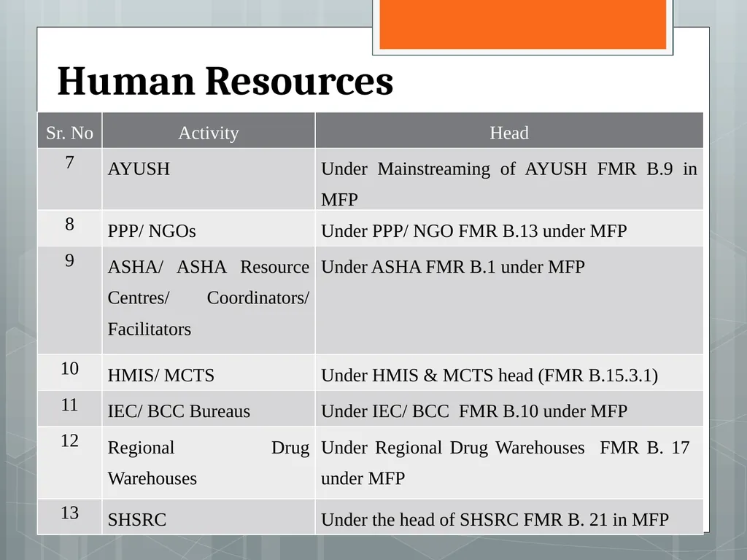Click serial number 10 cell
The height and width of the screenshot is (560, 747).
tap(69, 373)
